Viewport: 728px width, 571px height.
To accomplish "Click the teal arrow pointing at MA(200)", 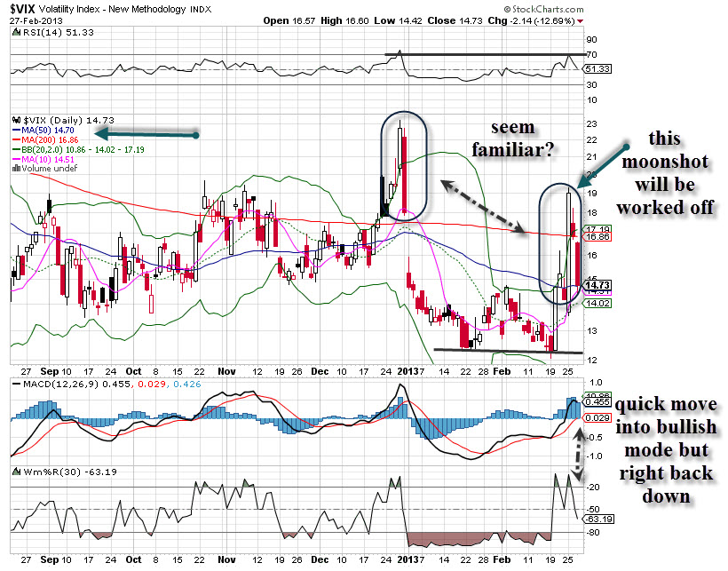I will [146, 134].
